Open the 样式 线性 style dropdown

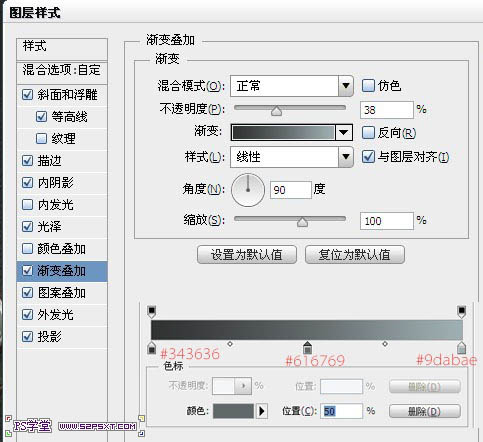[x=292, y=156]
